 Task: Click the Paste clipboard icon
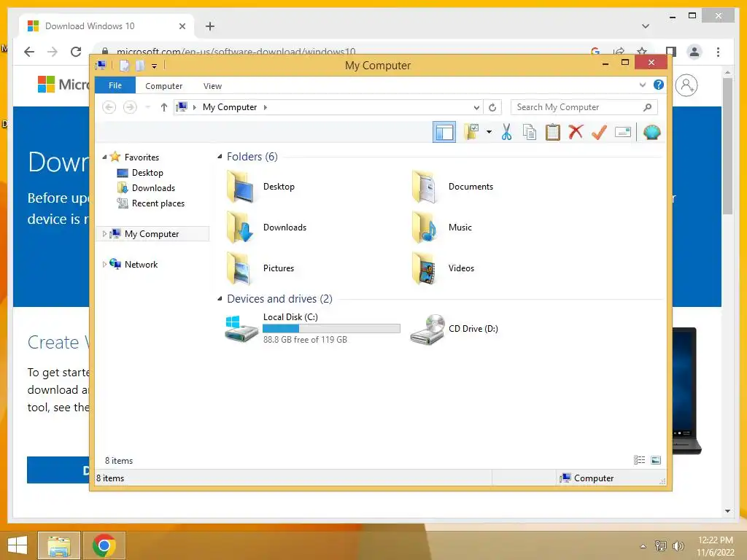[x=553, y=132]
